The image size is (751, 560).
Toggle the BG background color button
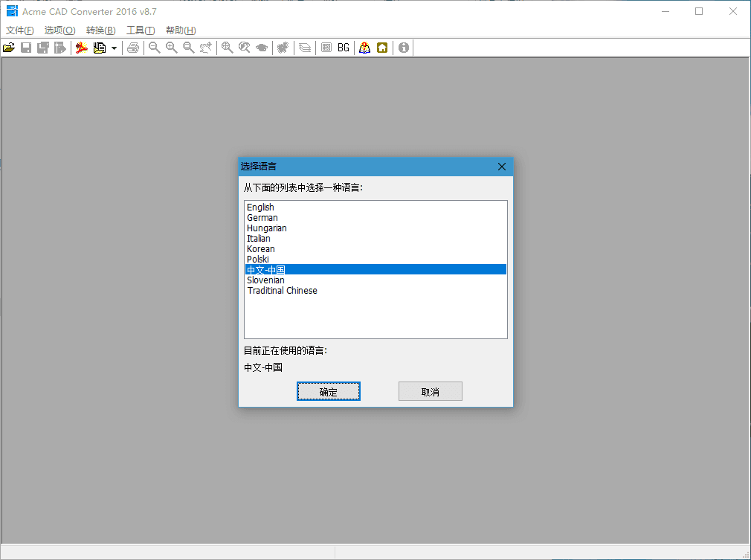(x=344, y=48)
